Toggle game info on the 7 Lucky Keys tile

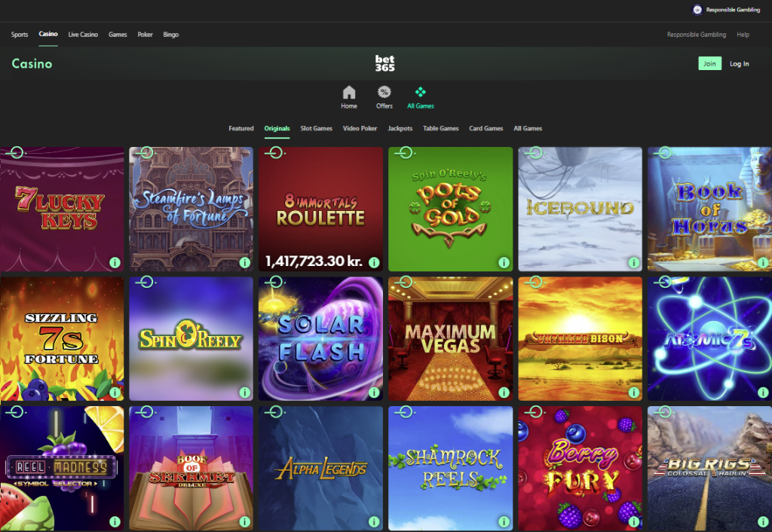[x=114, y=262]
